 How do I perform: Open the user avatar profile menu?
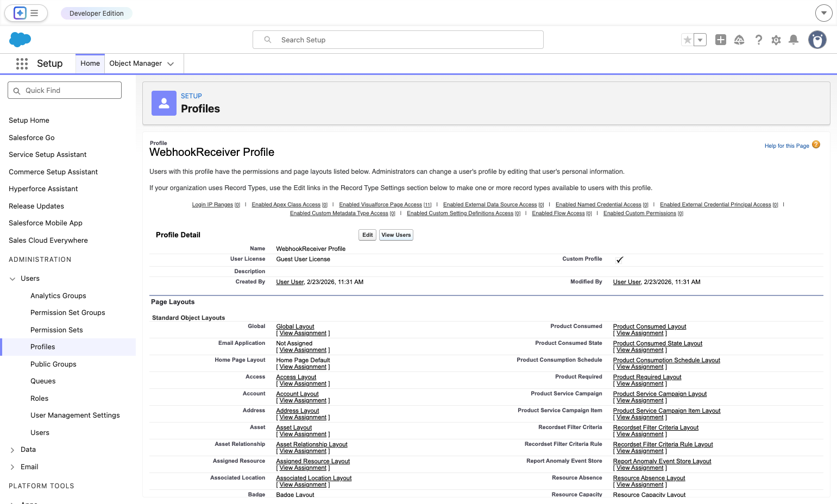click(817, 40)
